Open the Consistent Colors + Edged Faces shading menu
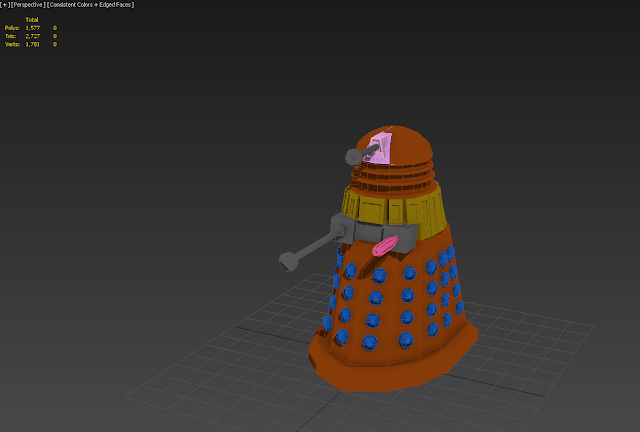The image size is (640, 432). coord(91,5)
